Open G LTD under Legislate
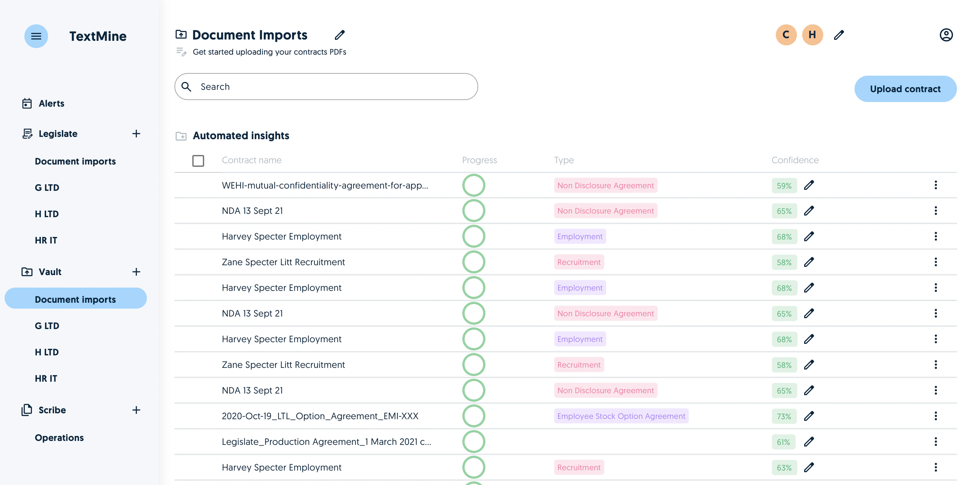The width and height of the screenshot is (980, 485). 47,188
